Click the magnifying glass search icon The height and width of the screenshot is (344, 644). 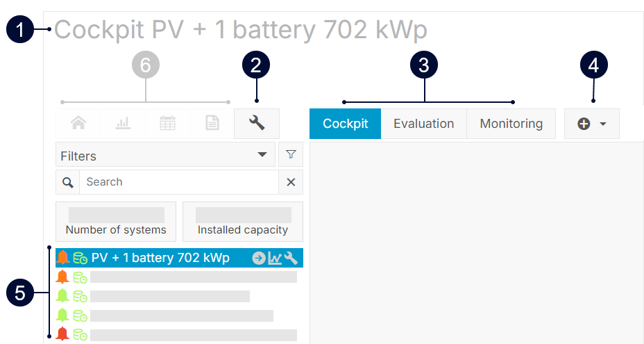point(67,182)
